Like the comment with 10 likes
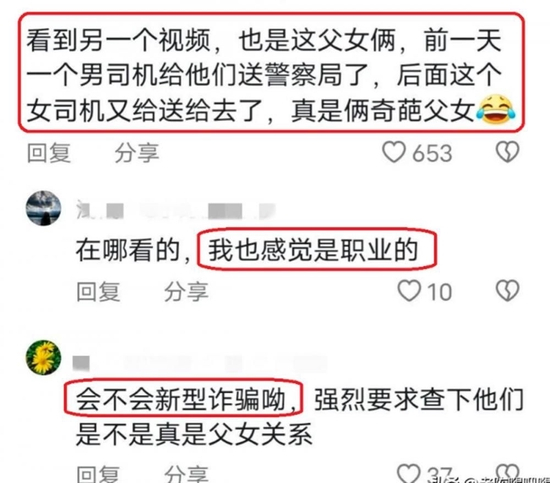 pyautogui.click(x=409, y=291)
